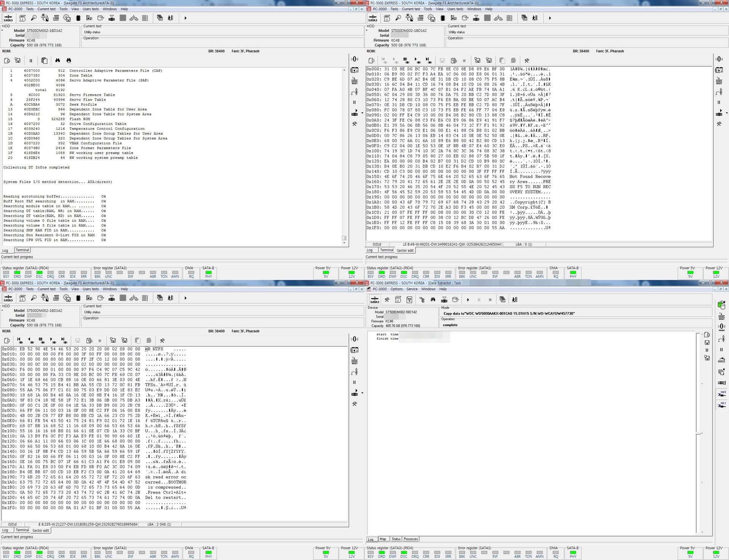The width and height of the screenshot is (729, 560).
Task: Click the binoculars search icon in the top-left log toolbar
Action: [x=58, y=60]
